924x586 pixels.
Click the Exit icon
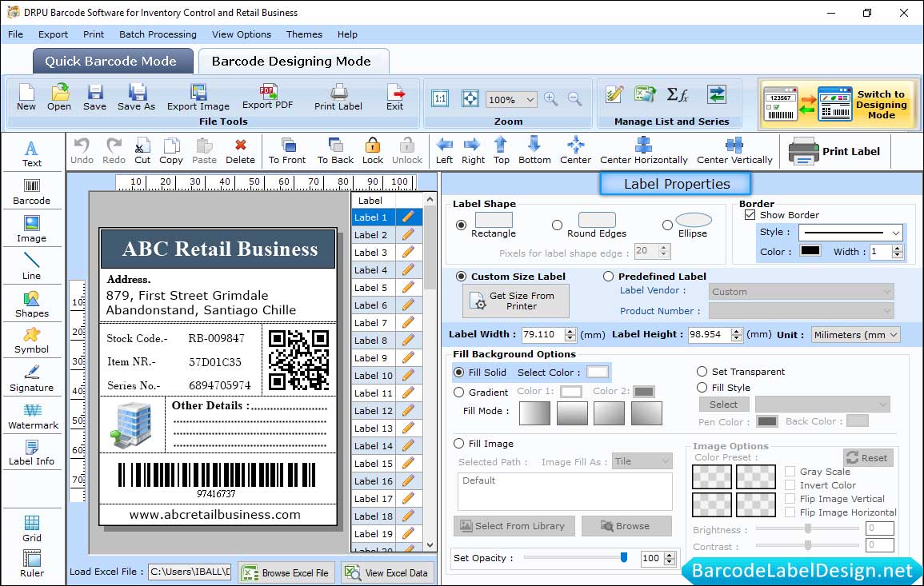pos(395,98)
